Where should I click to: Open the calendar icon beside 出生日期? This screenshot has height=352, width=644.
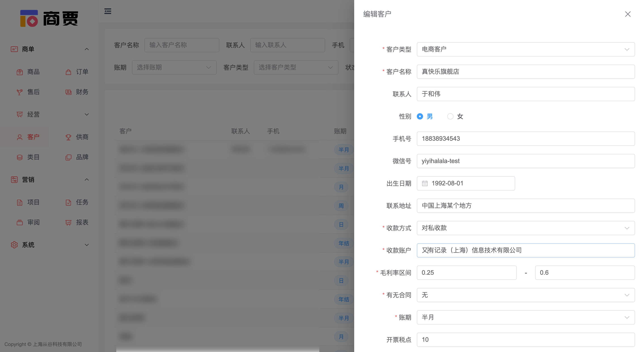coord(425,183)
